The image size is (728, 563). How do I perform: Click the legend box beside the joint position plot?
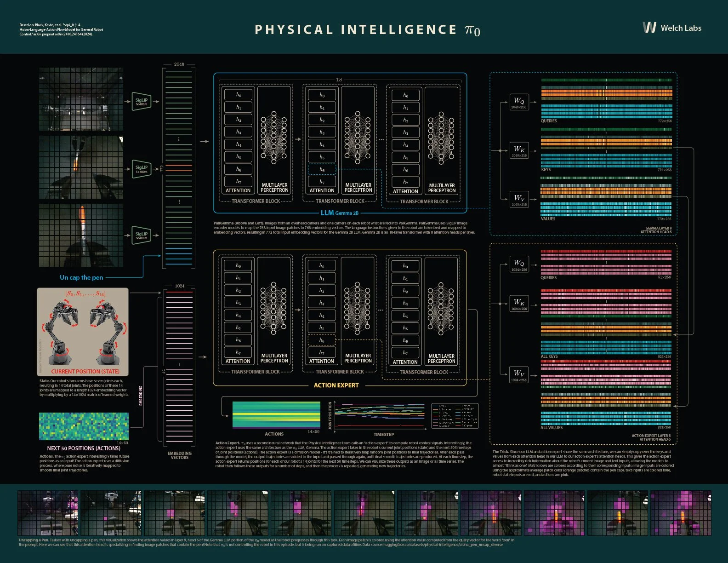[455, 416]
